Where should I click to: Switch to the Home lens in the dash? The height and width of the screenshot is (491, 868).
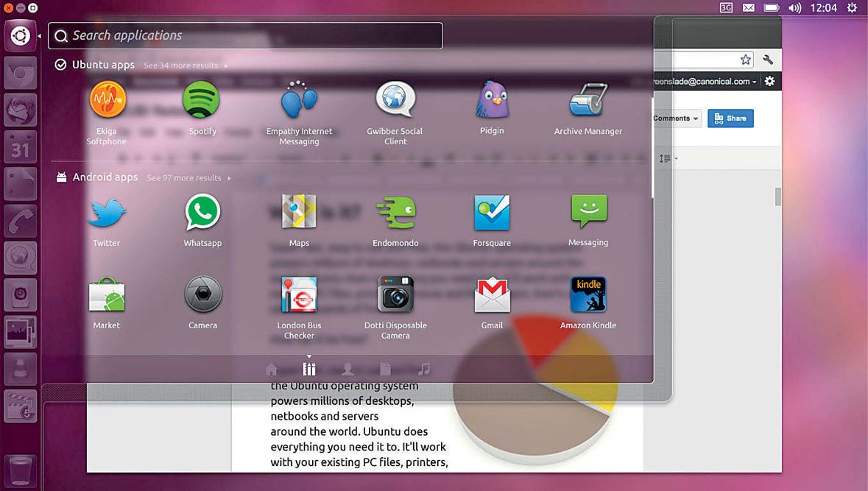tap(271, 370)
